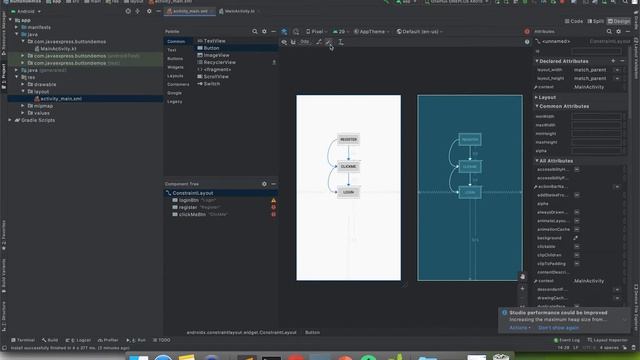Minimize the Palette panel
This screenshot has height=360, width=640.
[273, 31]
